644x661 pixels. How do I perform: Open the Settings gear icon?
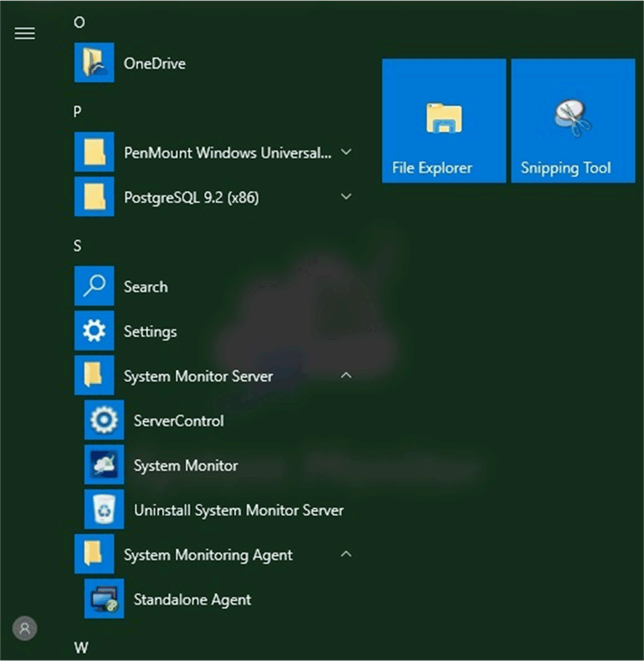[x=94, y=330]
